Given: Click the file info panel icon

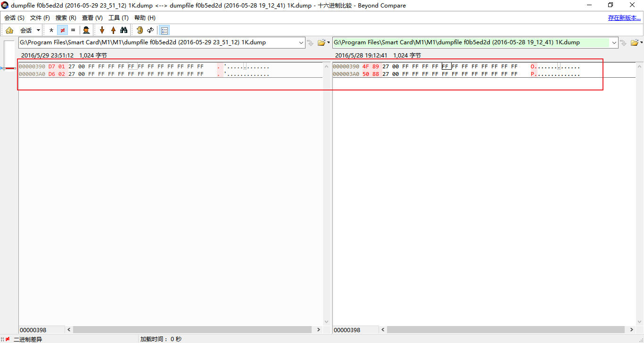Looking at the screenshot, I should click(x=165, y=30).
